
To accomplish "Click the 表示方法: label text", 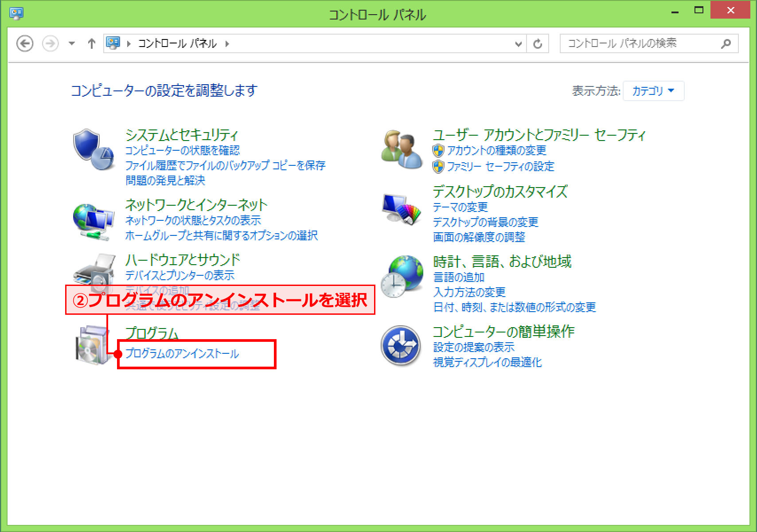I will 596,91.
